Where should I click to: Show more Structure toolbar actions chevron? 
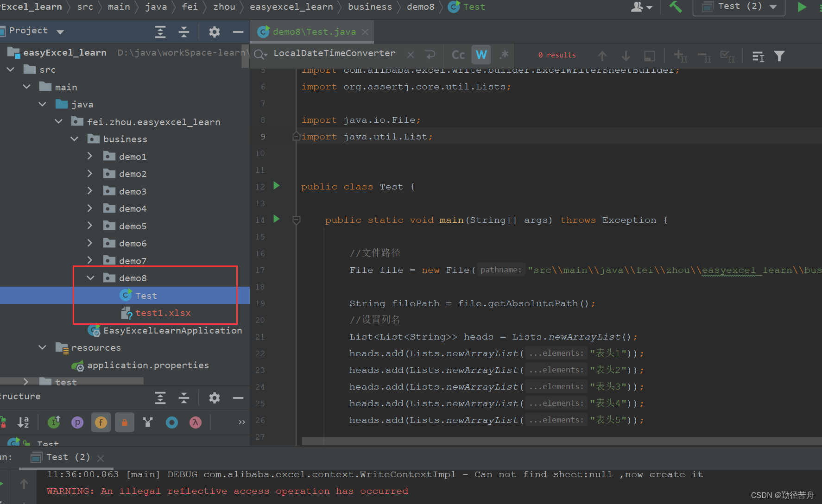pos(242,422)
